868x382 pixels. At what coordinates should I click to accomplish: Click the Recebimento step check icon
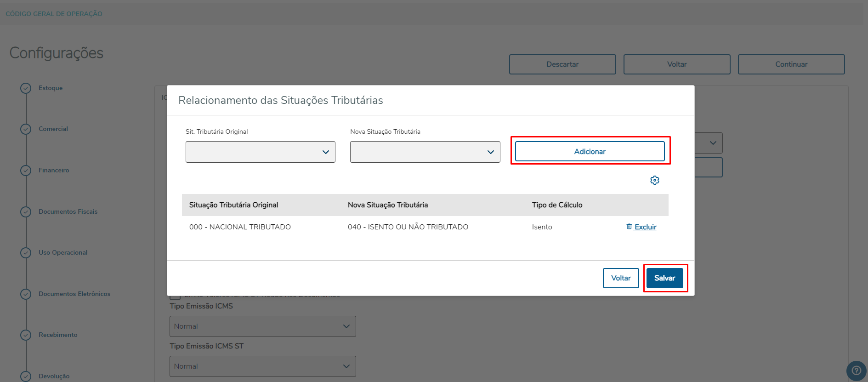coord(26,335)
